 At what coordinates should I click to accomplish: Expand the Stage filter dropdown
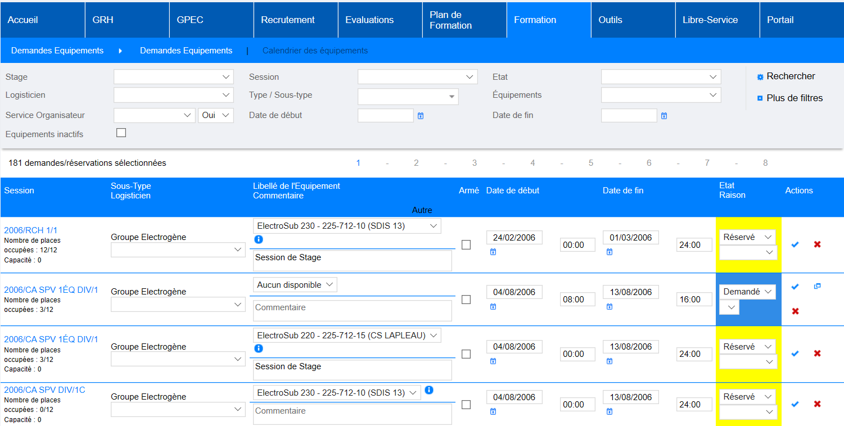tap(173, 77)
